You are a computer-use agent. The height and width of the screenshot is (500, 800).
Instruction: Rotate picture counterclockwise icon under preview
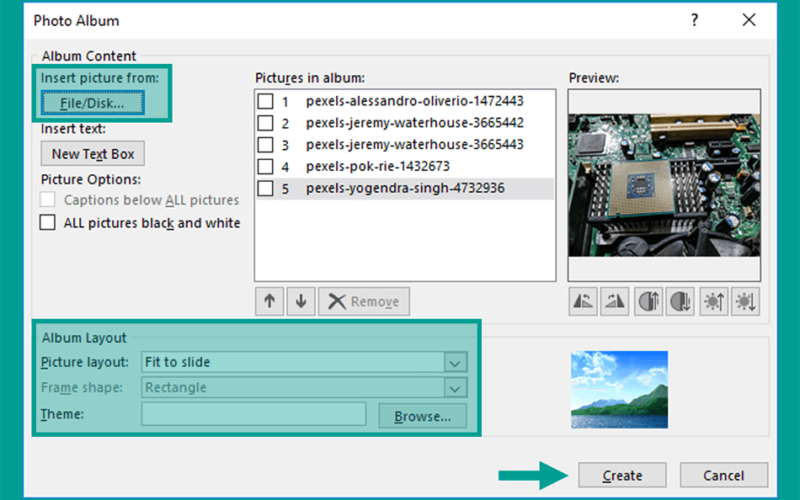point(583,302)
